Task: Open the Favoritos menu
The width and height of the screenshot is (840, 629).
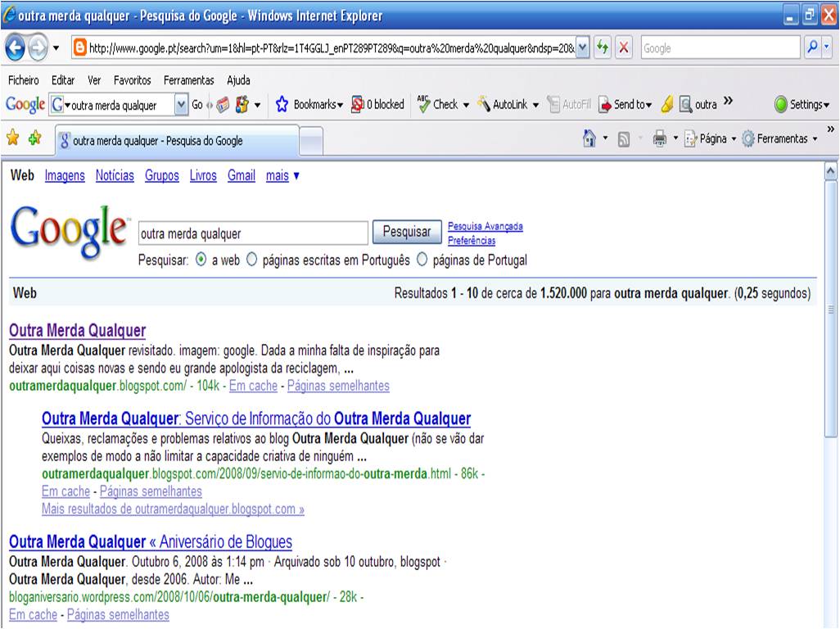Action: [x=133, y=80]
